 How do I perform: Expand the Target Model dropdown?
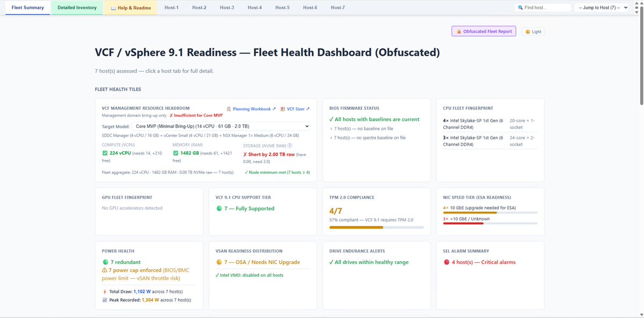click(221, 126)
